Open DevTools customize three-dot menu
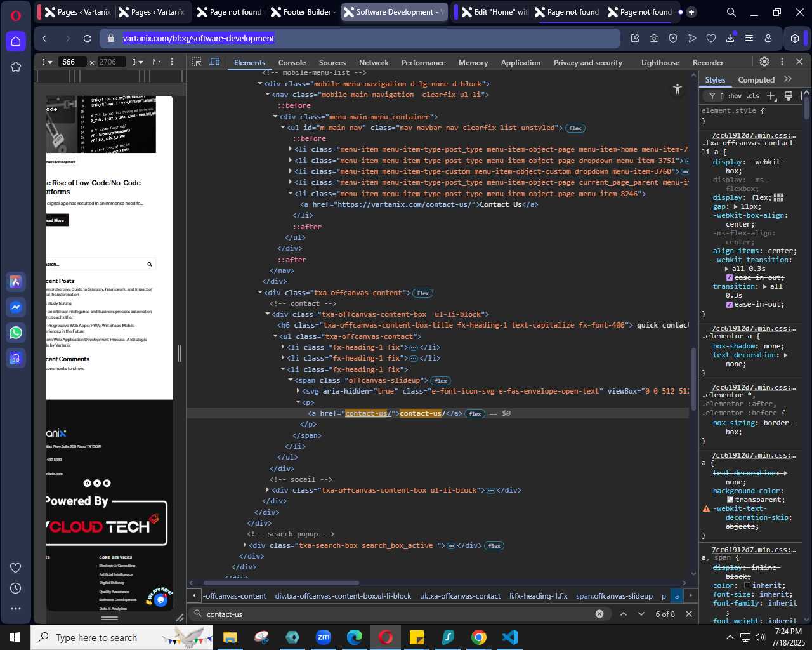812x650 pixels. (x=782, y=62)
